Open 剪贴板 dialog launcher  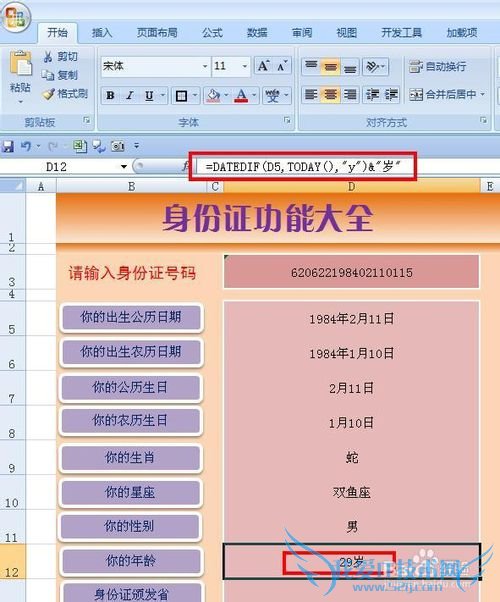[x=87, y=121]
